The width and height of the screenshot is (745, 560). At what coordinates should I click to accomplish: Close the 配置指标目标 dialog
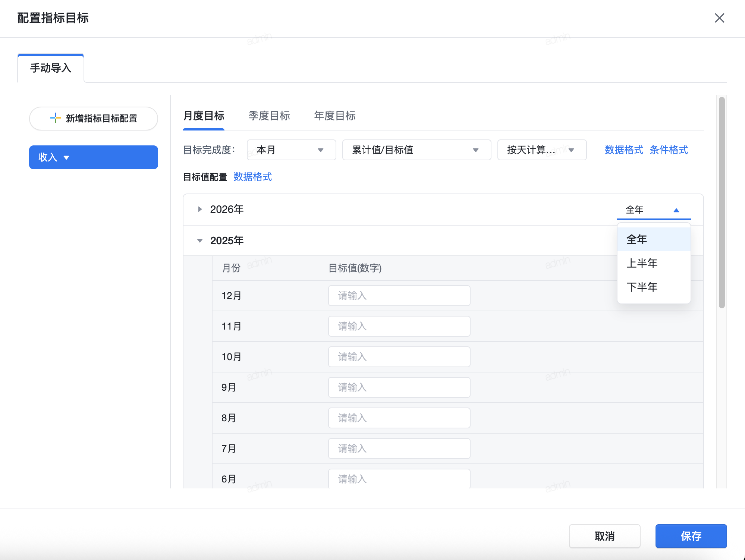(x=719, y=18)
